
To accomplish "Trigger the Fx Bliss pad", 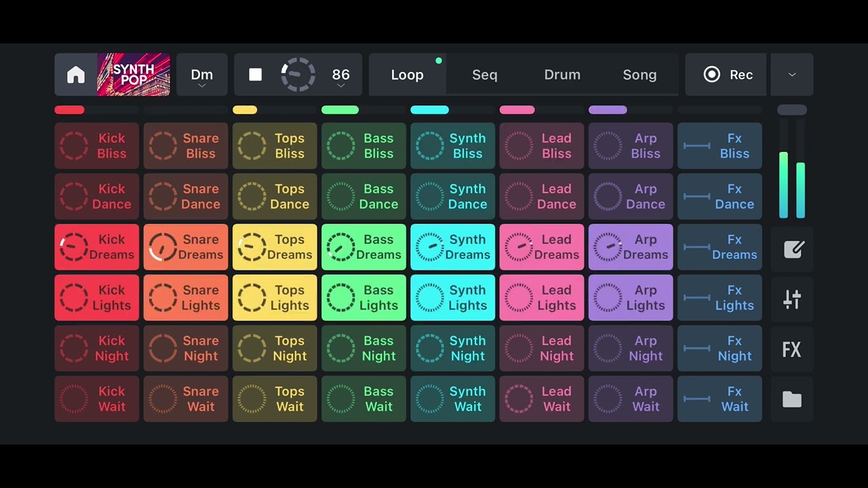I will (x=719, y=146).
